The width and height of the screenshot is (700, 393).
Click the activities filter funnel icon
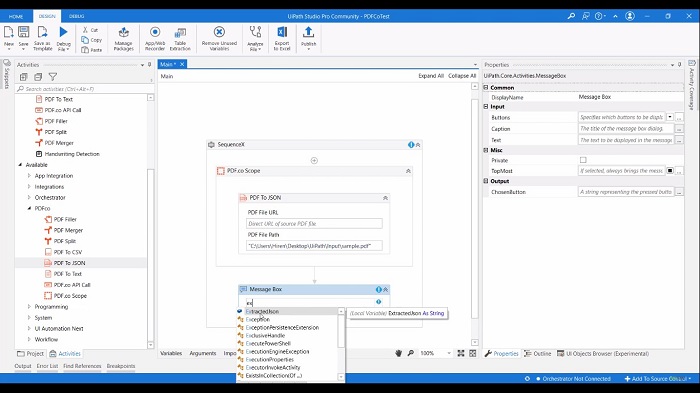[53, 77]
